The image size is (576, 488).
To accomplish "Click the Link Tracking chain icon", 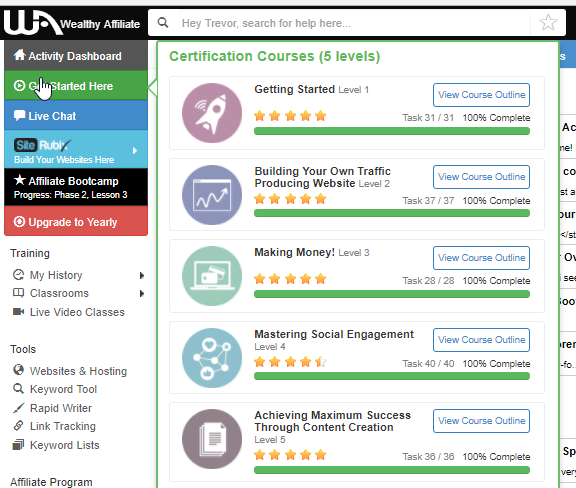I will click(18, 426).
